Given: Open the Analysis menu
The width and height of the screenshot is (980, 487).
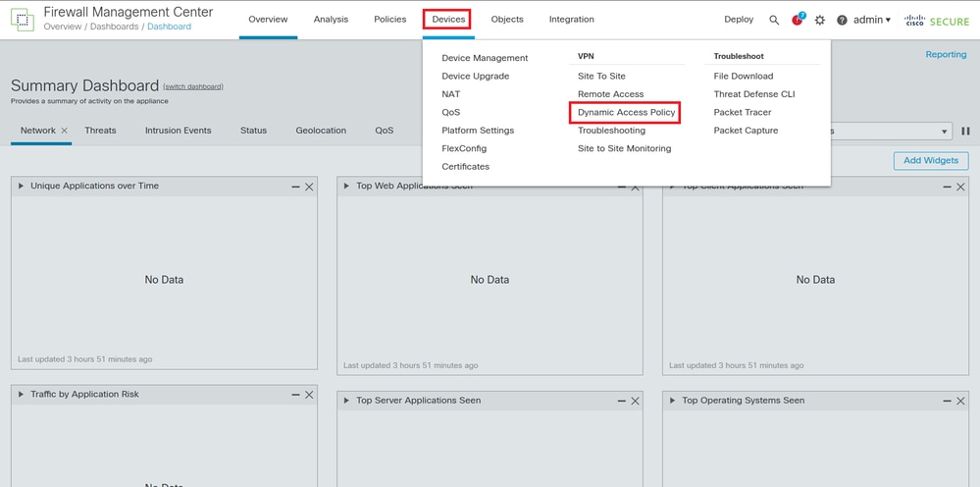Looking at the screenshot, I should (331, 20).
